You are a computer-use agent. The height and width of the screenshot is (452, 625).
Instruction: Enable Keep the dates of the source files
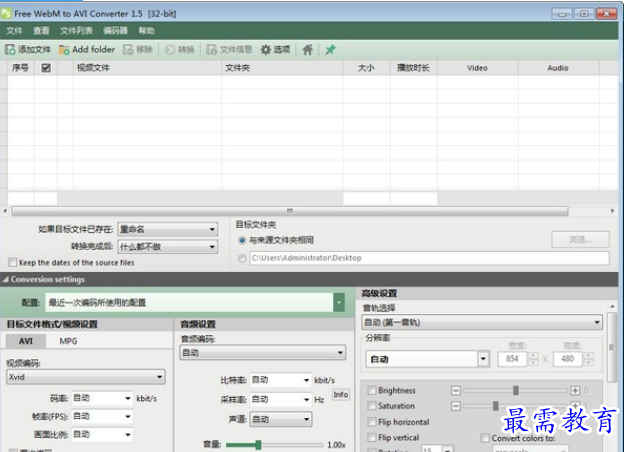pos(12,262)
